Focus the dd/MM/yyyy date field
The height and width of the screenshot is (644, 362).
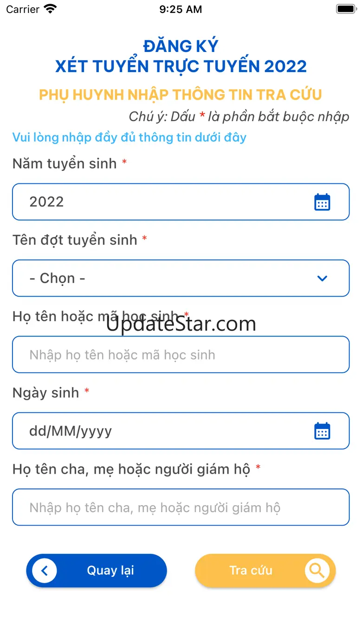tap(181, 431)
